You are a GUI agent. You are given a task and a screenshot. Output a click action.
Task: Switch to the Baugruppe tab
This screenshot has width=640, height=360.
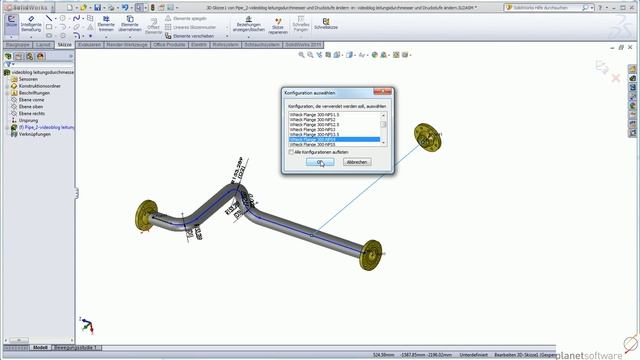(18, 44)
